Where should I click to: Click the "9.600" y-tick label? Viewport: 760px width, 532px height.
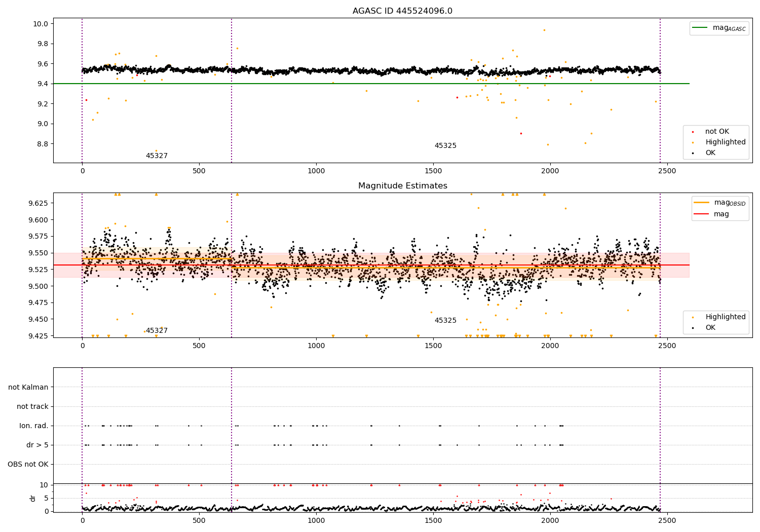39,220
